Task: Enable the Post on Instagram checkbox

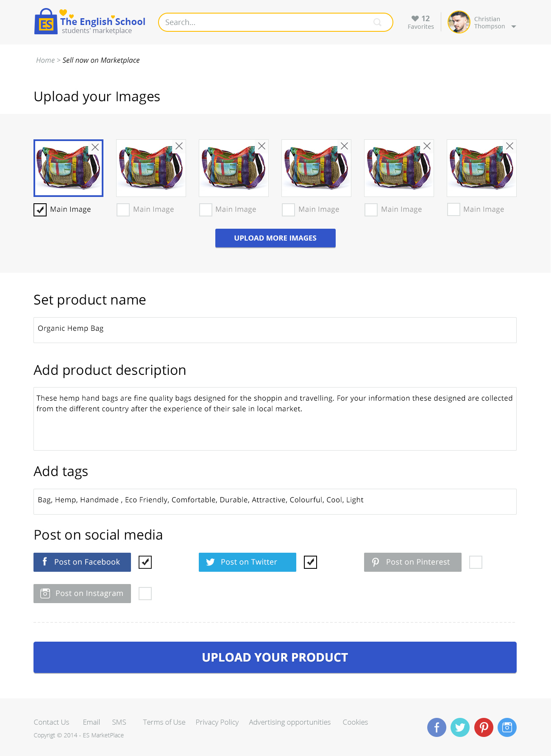Action: tap(145, 593)
